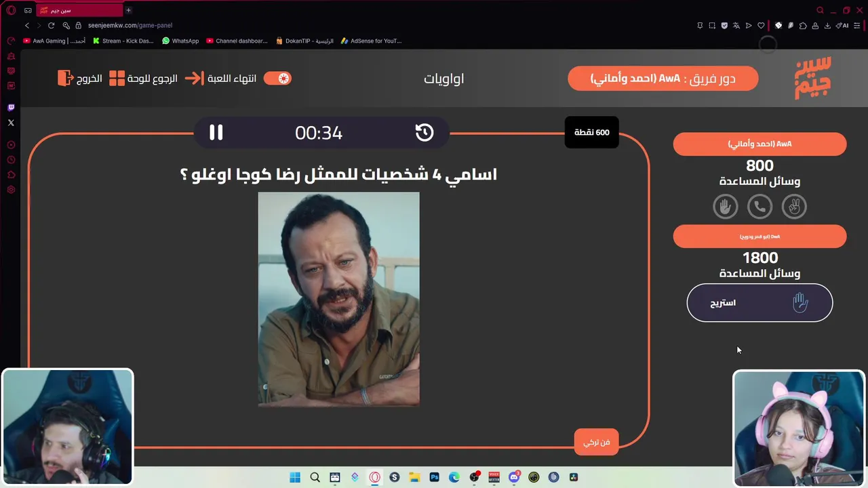Open Channel dashboard bookmark
This screenshot has height=488, width=868.
coord(237,41)
